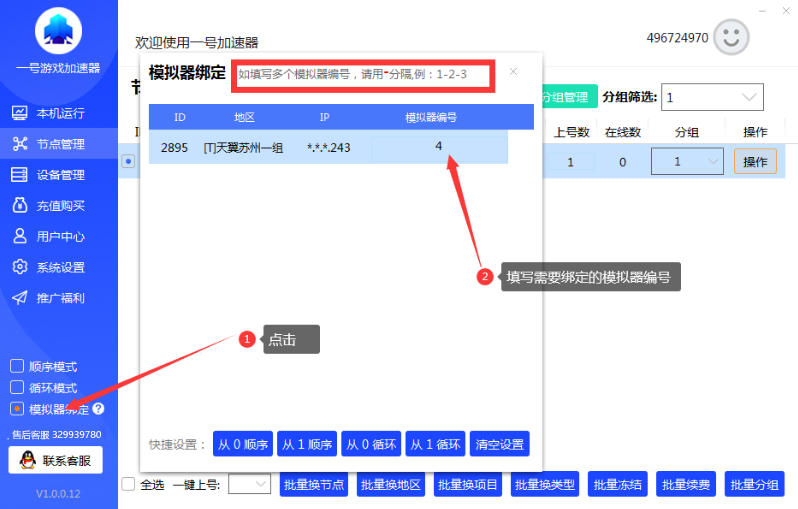798x509 pixels.
Task: Click the 模拟器编号 column header
Action: [431, 118]
